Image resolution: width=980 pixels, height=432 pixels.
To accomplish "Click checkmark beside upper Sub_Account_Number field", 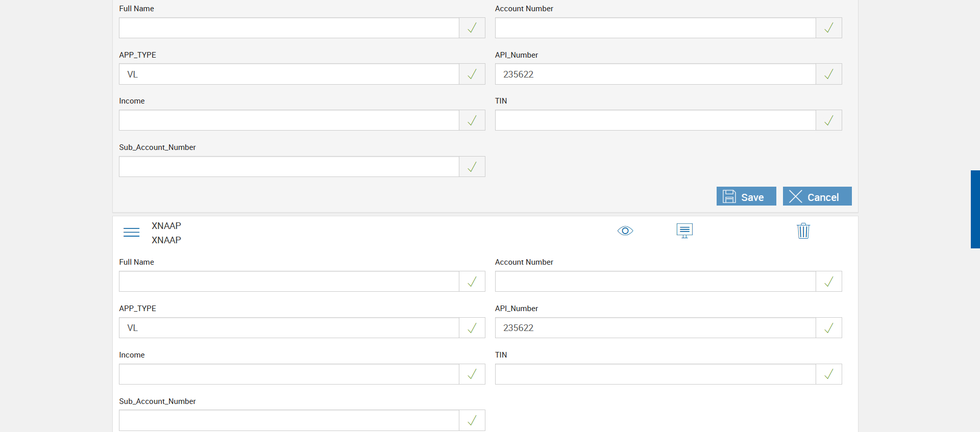I will coord(472,167).
